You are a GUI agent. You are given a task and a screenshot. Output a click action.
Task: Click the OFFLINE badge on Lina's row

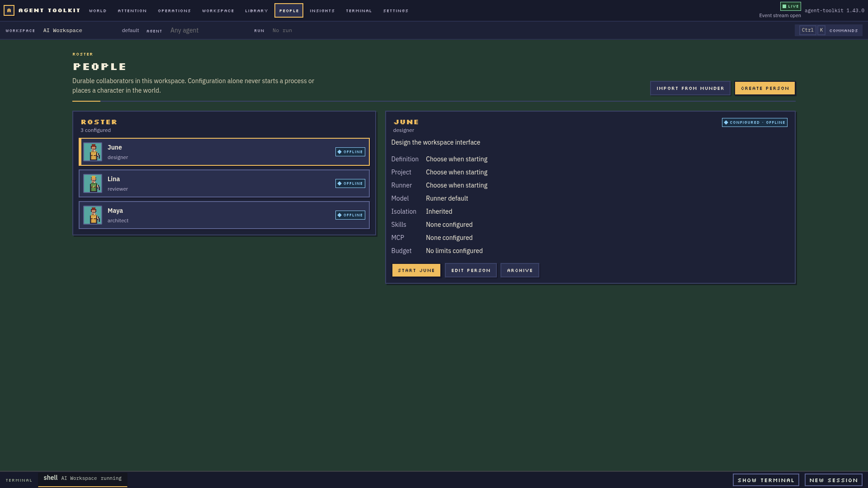pos(350,183)
